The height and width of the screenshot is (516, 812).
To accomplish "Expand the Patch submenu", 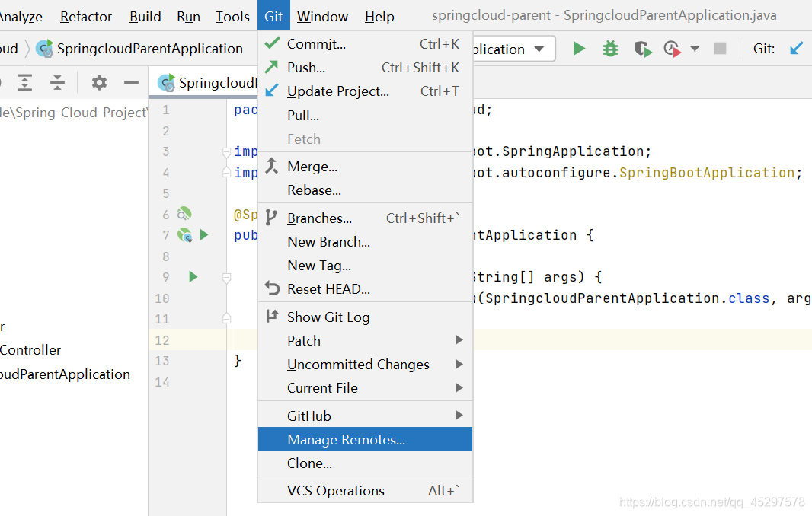I will (x=365, y=340).
